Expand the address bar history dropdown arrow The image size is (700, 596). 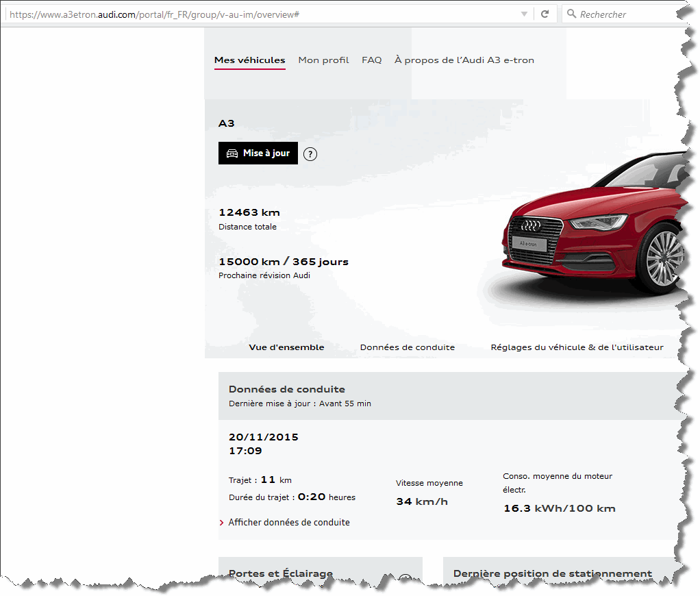[524, 14]
